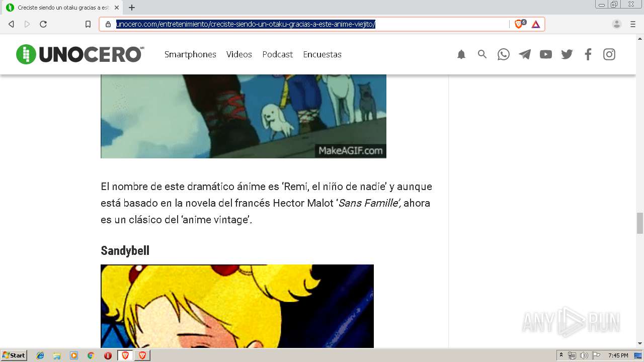The image size is (644, 362).
Task: Open Action Center flag icon
Action: pos(596,355)
